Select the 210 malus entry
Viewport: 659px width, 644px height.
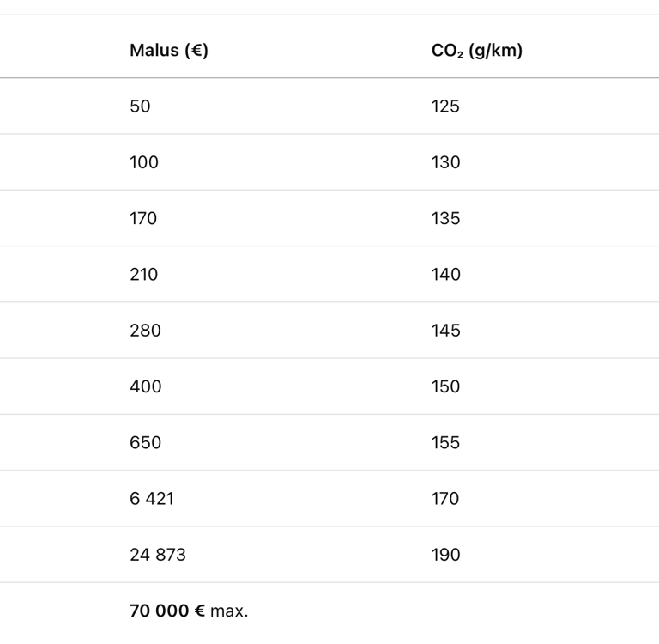tap(144, 275)
